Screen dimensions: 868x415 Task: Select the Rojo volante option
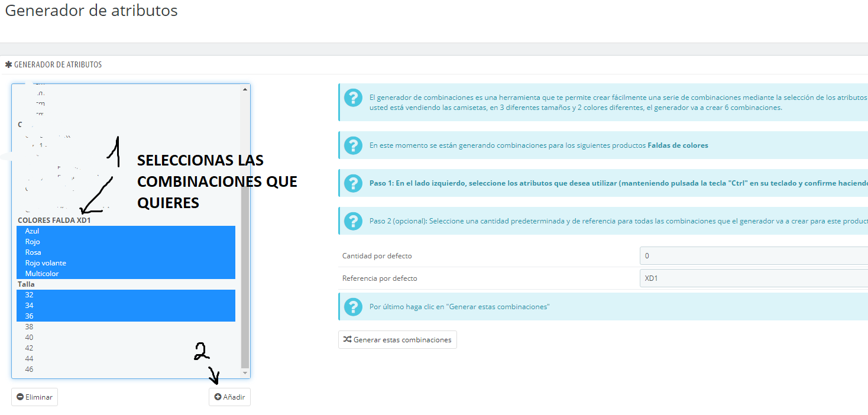point(126,263)
